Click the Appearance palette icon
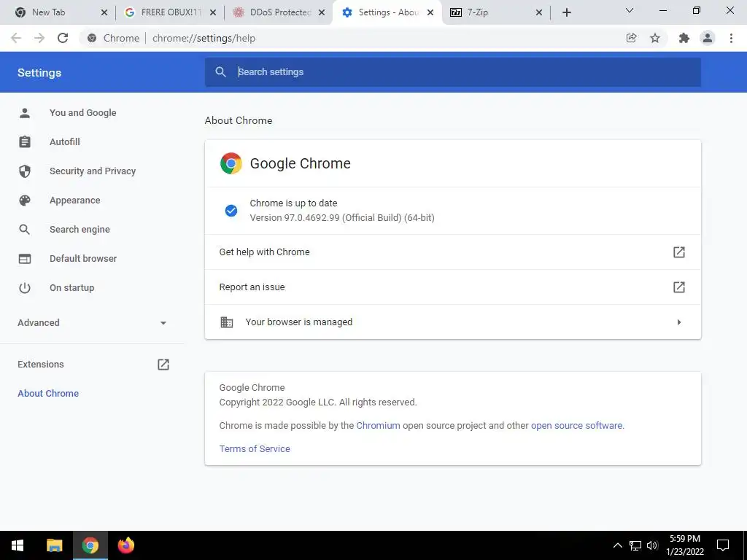Image resolution: width=747 pixels, height=560 pixels. 25,201
